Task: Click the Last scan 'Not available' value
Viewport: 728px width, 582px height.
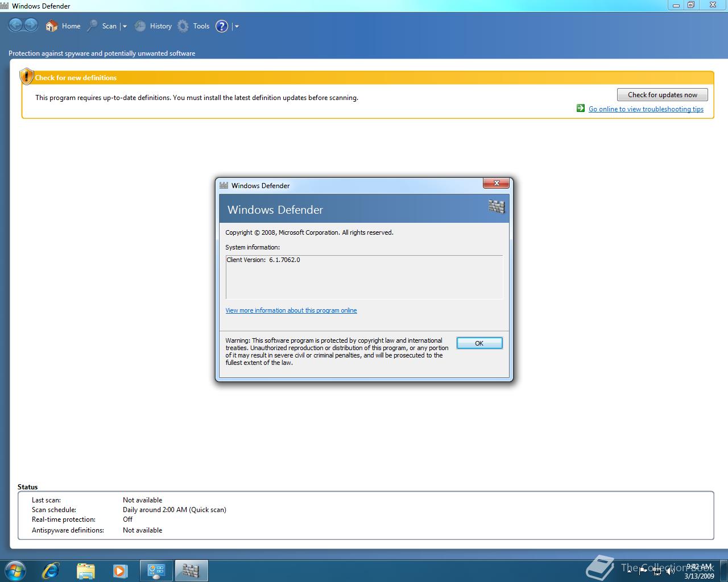Action: [x=142, y=500]
